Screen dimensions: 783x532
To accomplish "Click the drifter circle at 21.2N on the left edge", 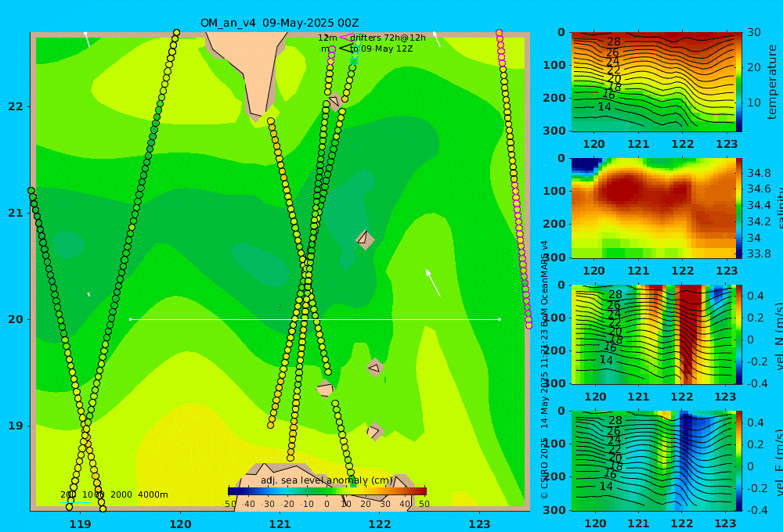I will (x=31, y=191).
